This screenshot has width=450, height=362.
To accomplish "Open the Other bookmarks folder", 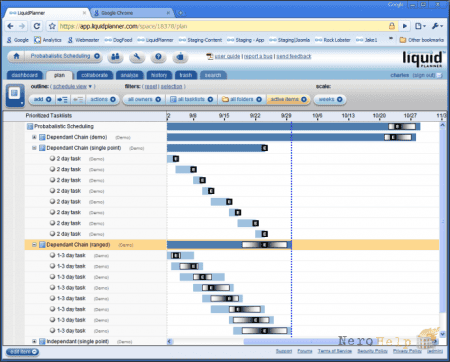I will click(422, 40).
